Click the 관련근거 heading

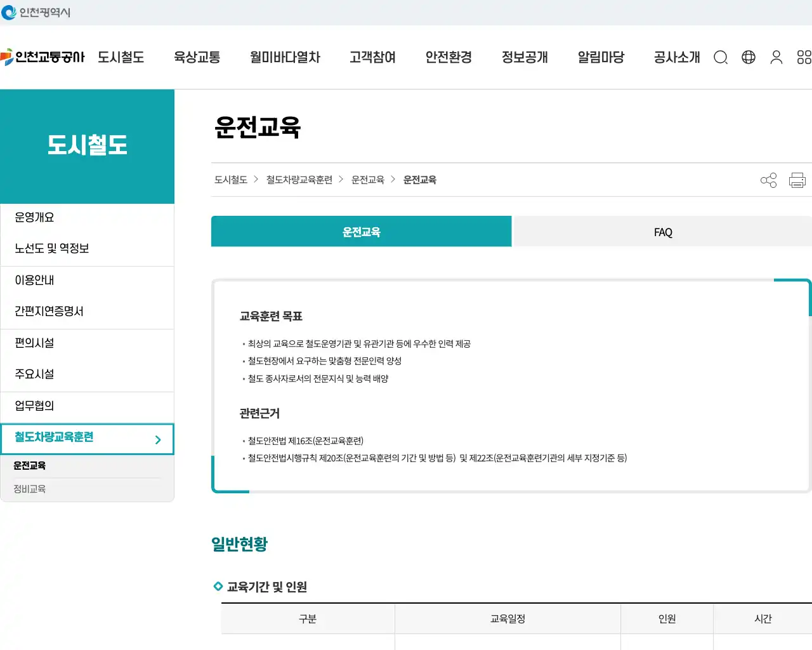259,413
